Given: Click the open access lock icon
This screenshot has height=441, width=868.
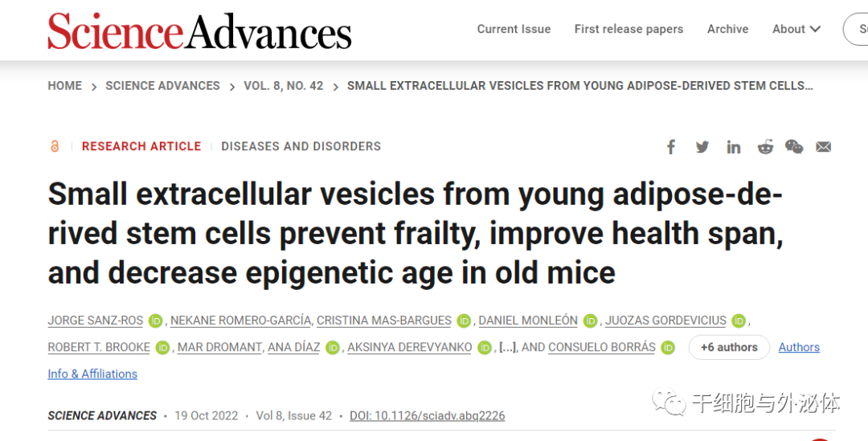Looking at the screenshot, I should coord(55,146).
